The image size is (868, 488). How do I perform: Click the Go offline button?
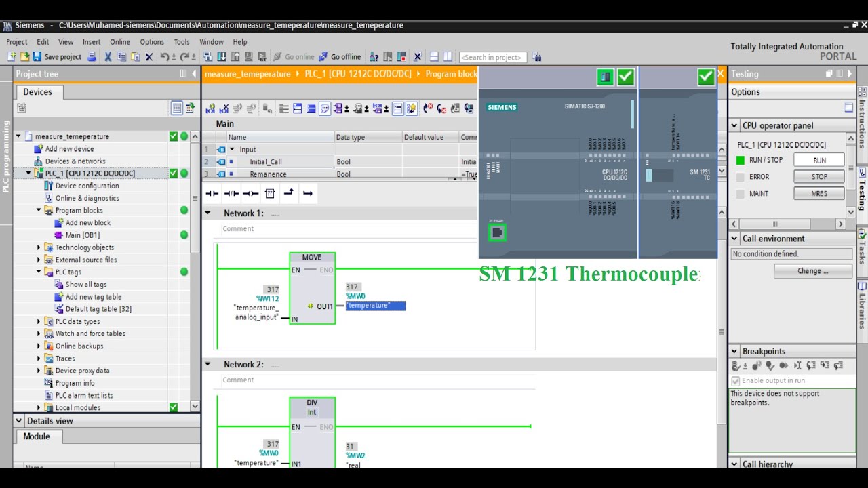pos(340,57)
